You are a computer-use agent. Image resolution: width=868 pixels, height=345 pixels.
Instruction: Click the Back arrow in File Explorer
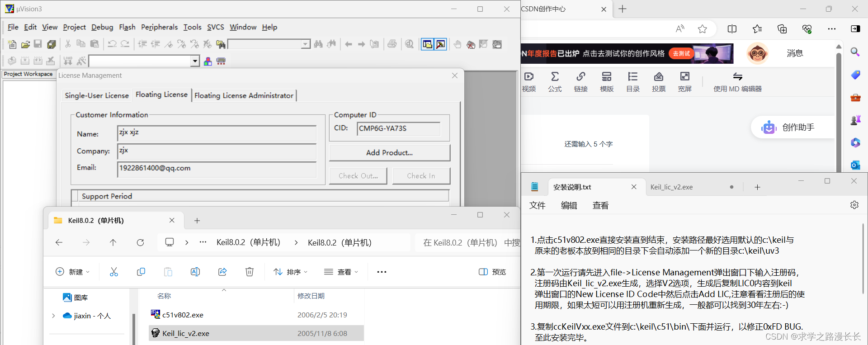59,243
